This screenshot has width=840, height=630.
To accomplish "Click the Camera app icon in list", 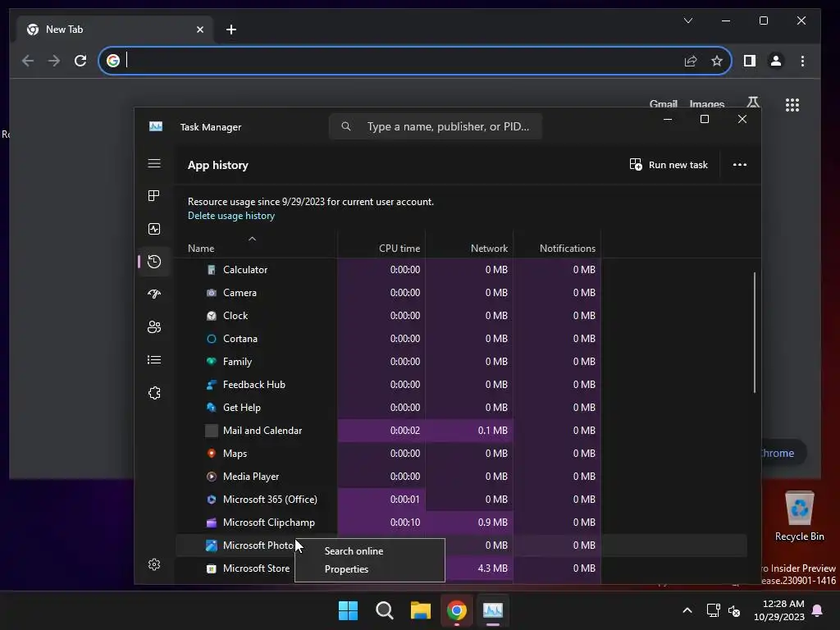I will point(212,293).
